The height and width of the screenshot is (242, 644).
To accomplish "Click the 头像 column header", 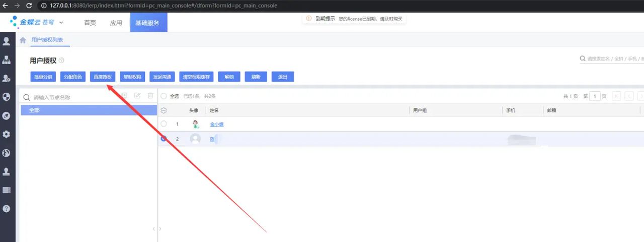I will click(194, 110).
